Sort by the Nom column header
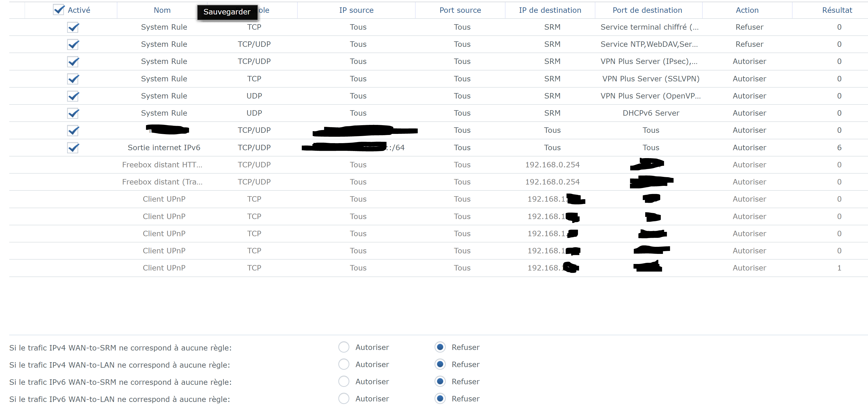Screen dimensions: 868x409 pyautogui.click(x=162, y=10)
